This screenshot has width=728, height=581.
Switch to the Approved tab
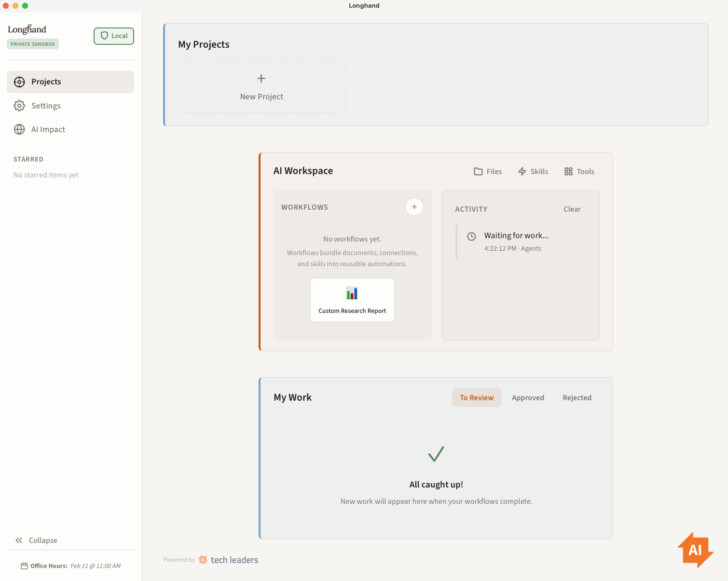[x=528, y=397]
